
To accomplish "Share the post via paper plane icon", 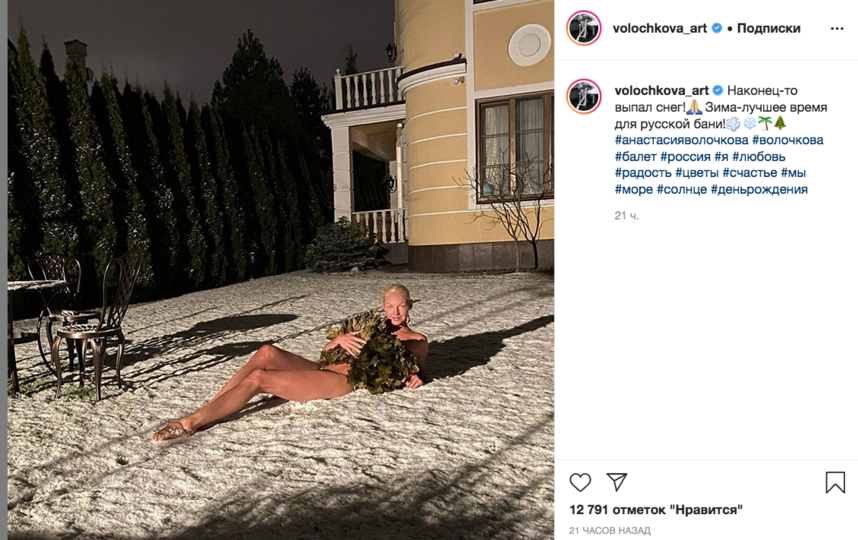I will pos(617,482).
